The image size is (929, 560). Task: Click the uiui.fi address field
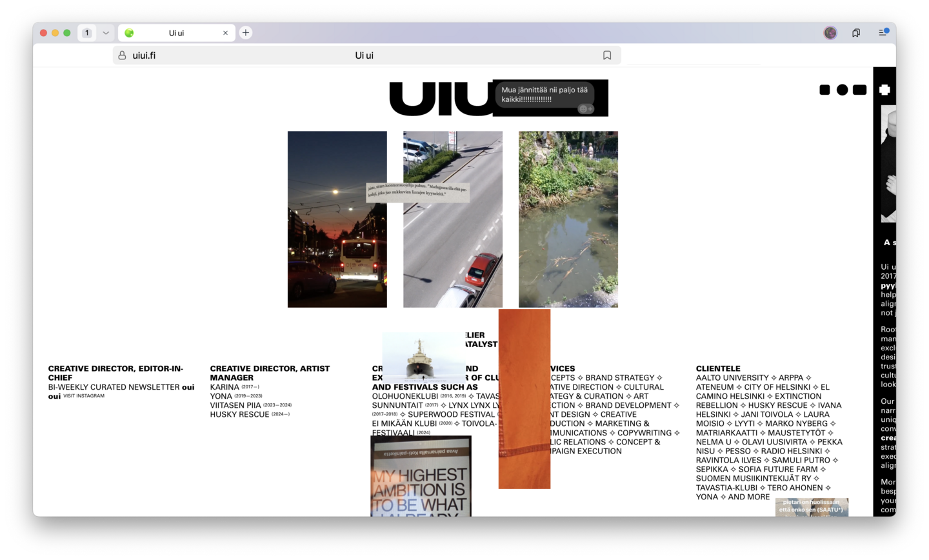366,55
